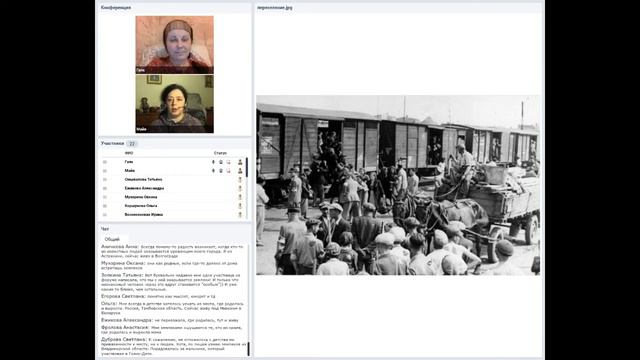
Task: Select Галя's webcam video
Action: (174, 45)
